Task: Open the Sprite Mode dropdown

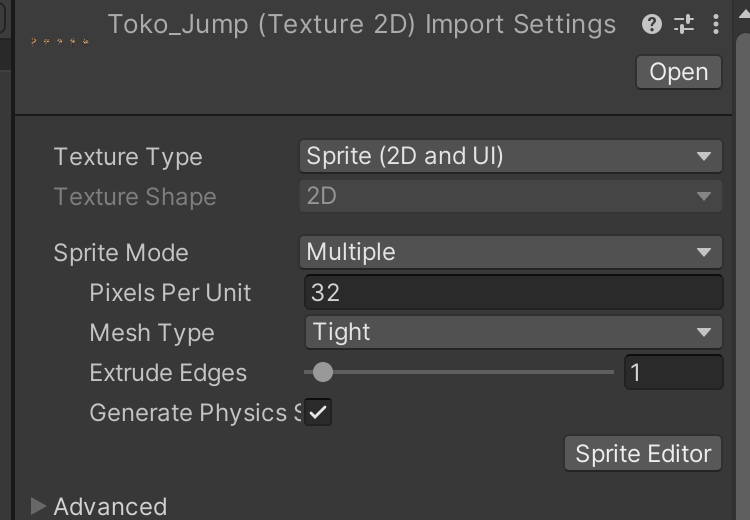Action: click(510, 252)
